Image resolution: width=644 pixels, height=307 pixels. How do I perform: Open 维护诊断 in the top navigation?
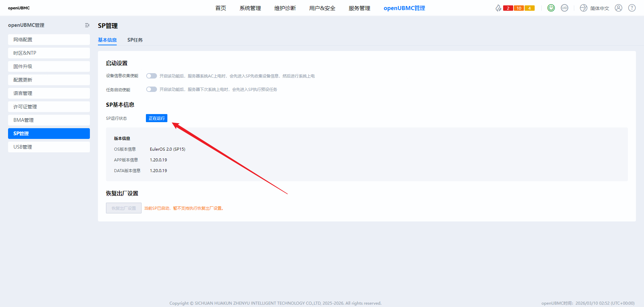285,8
